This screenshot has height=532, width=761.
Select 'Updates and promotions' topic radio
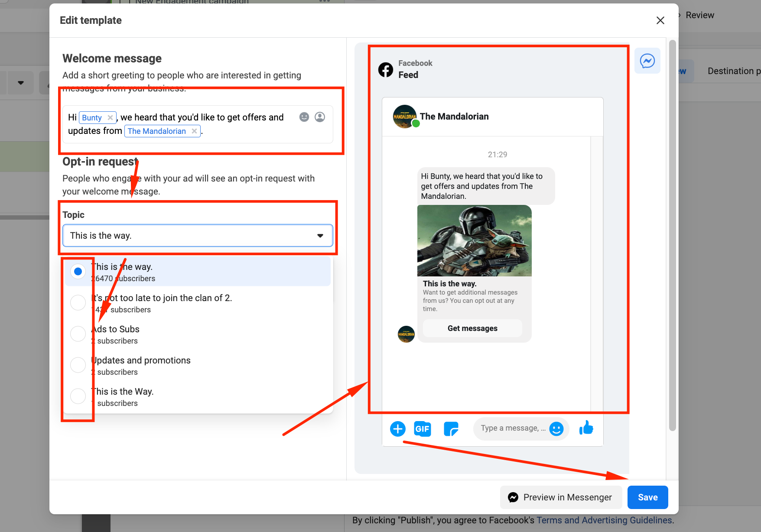(x=78, y=365)
